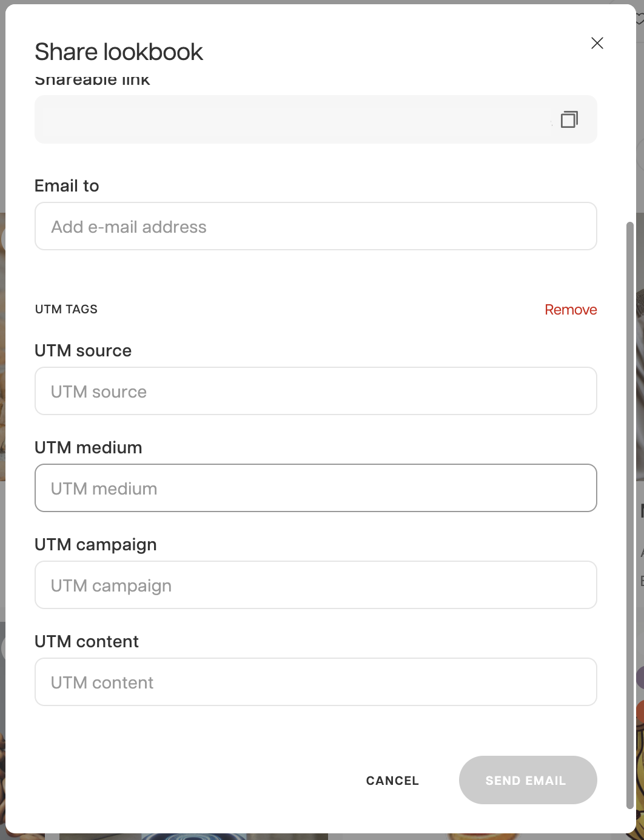This screenshot has width=644, height=840.
Task: Click the dialog's vertical scrollbar
Action: (630, 515)
